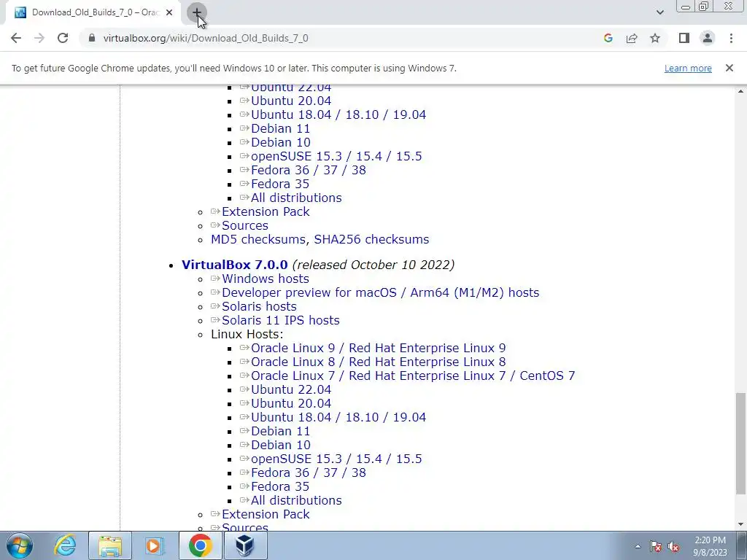
Task: Open the Learn more link
Action: [688, 68]
